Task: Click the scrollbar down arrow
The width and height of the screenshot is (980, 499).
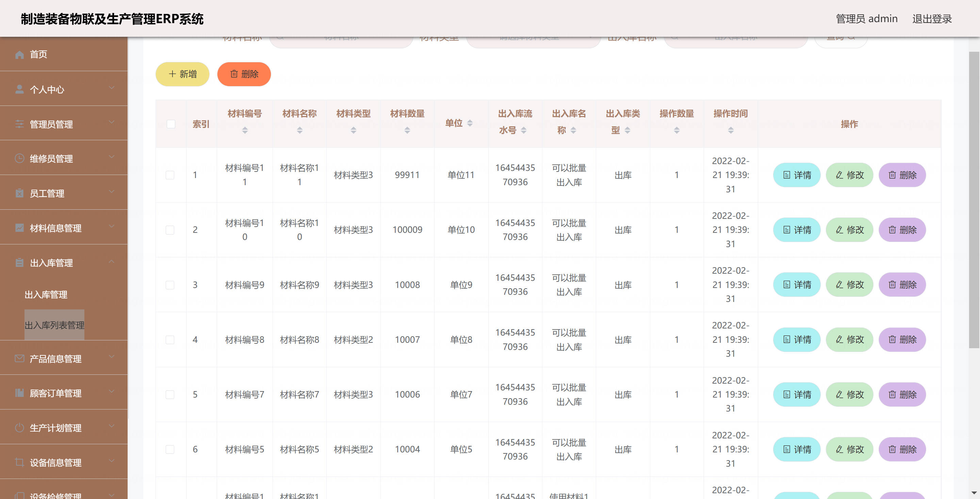Action: [974, 493]
